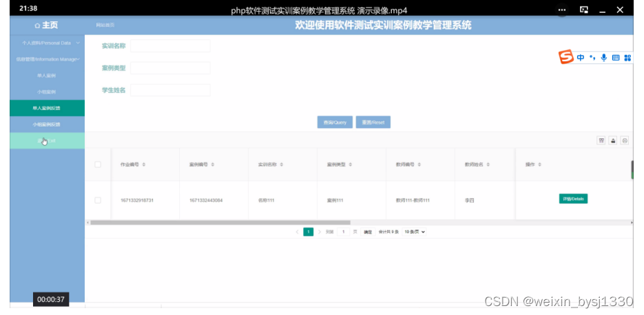
Task: Sort by 实训名称 column arrows
Action: tap(281, 164)
